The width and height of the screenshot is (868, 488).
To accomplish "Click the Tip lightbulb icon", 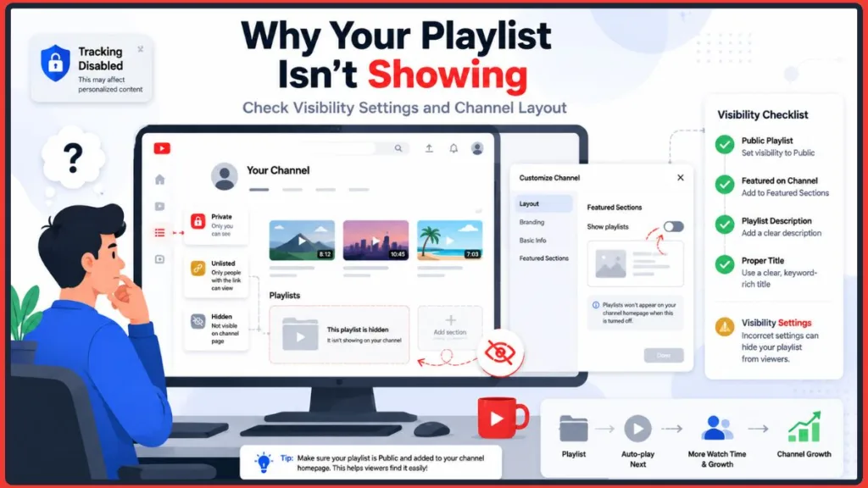I will coord(264,463).
